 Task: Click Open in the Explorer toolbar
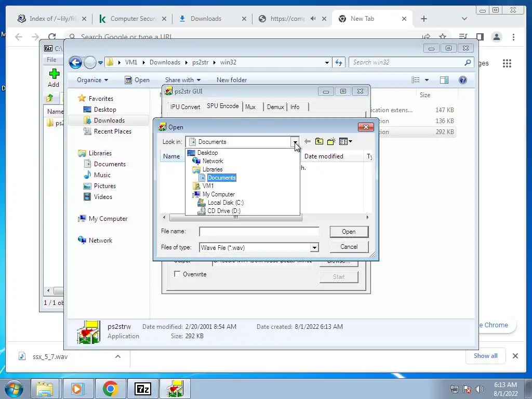coord(137,80)
